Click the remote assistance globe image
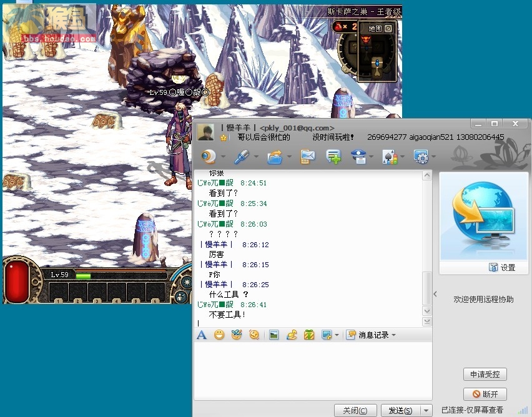This screenshot has height=417, width=532. (483, 216)
